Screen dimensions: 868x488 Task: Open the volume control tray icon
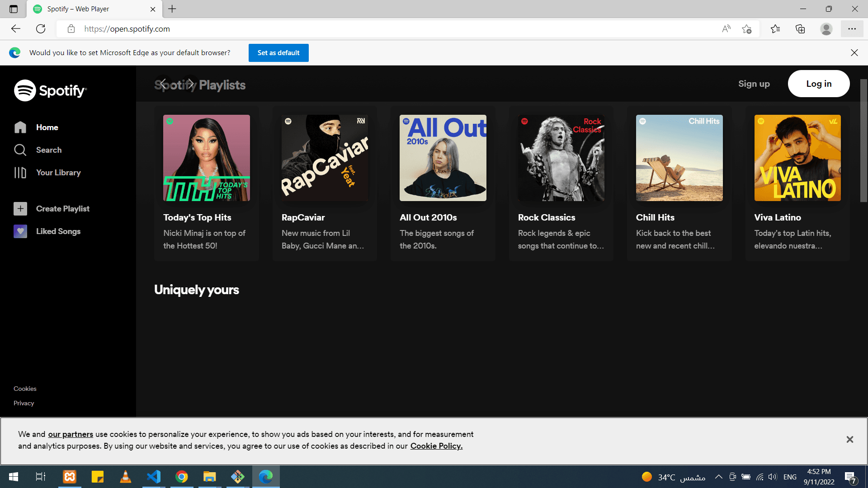coord(773,477)
